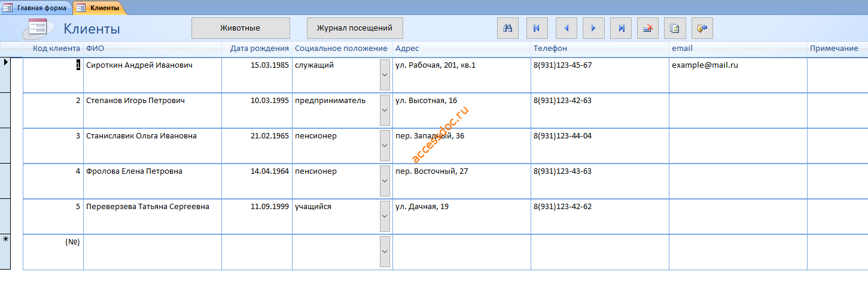Select record row of client 3
The height and width of the screenshot is (293, 868).
[x=5, y=146]
